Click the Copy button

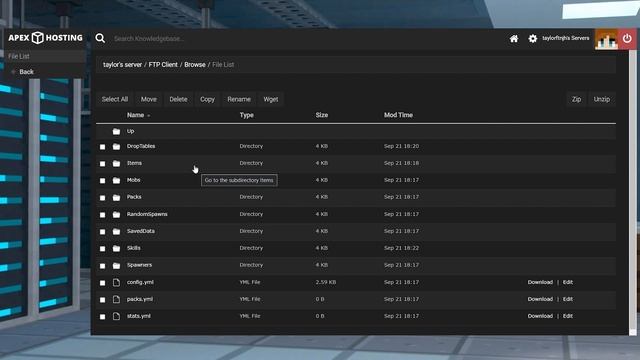[207, 99]
